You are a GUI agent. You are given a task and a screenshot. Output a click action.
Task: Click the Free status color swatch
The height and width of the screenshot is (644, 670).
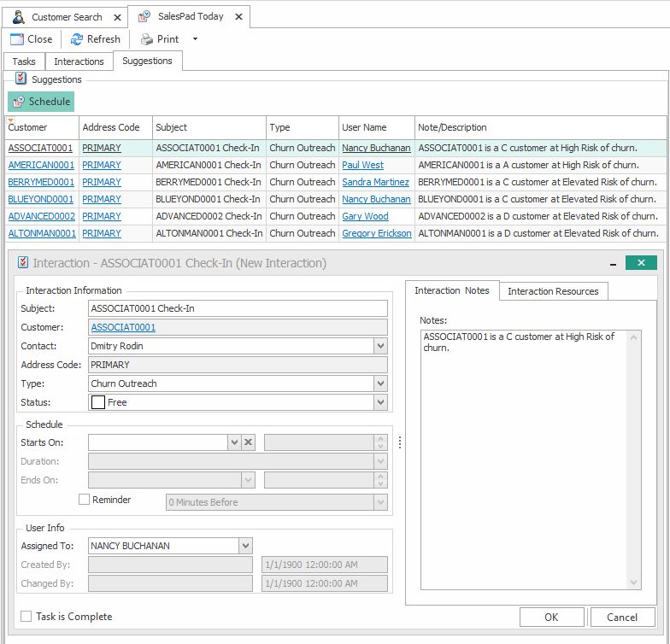click(x=98, y=402)
